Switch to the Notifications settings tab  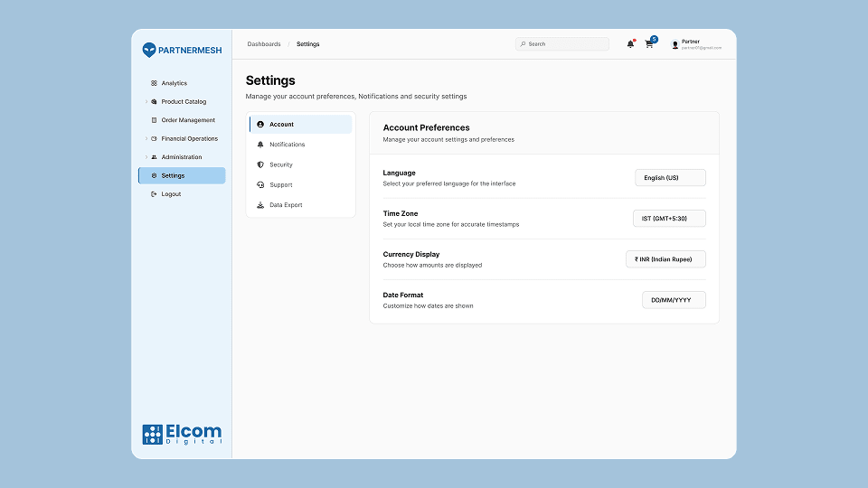(287, 145)
